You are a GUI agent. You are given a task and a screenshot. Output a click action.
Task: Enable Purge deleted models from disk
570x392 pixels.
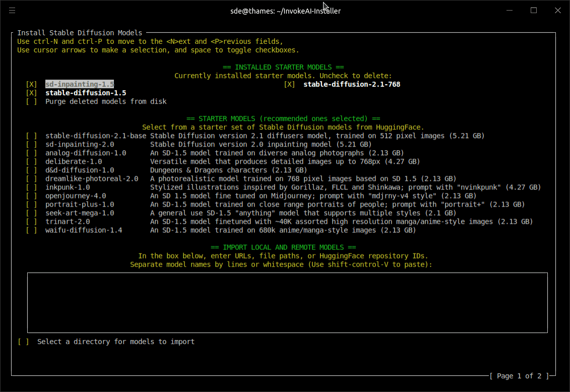pyautogui.click(x=31, y=101)
